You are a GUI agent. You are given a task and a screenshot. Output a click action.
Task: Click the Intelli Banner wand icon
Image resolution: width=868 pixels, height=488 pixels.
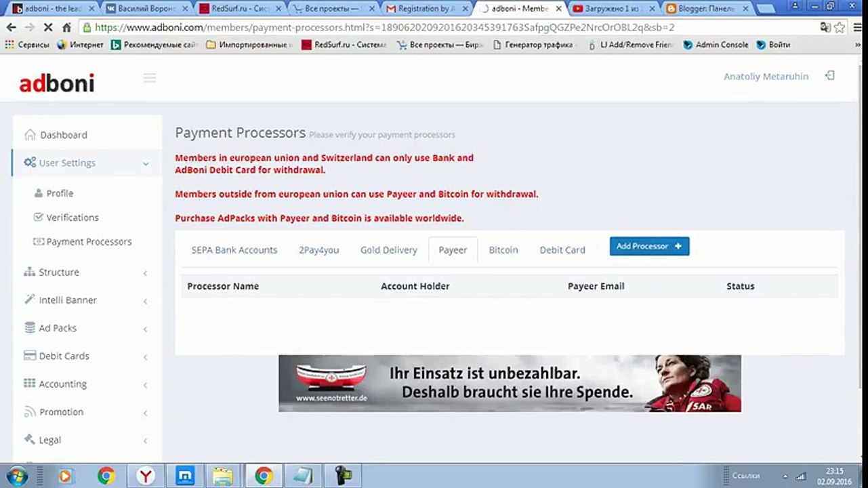(30, 300)
